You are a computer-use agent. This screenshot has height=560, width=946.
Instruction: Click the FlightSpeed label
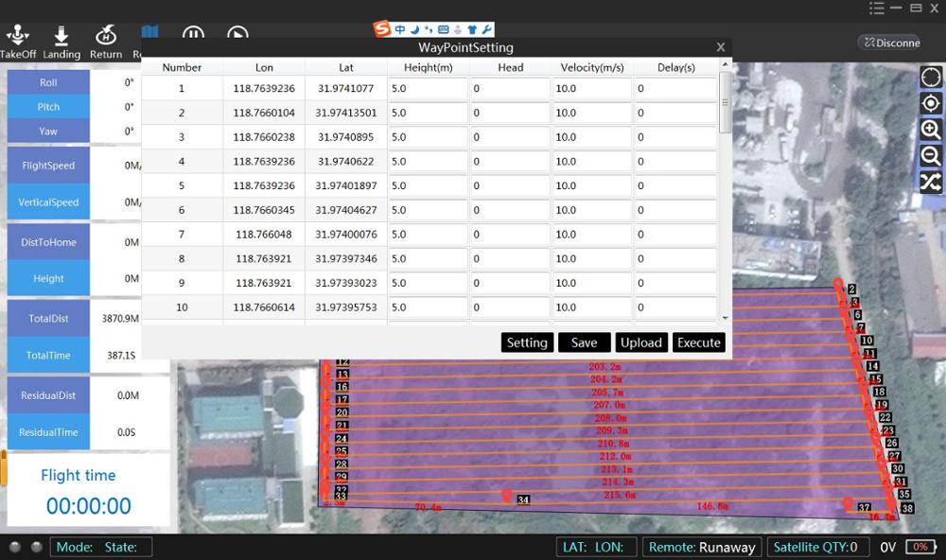[x=48, y=165]
